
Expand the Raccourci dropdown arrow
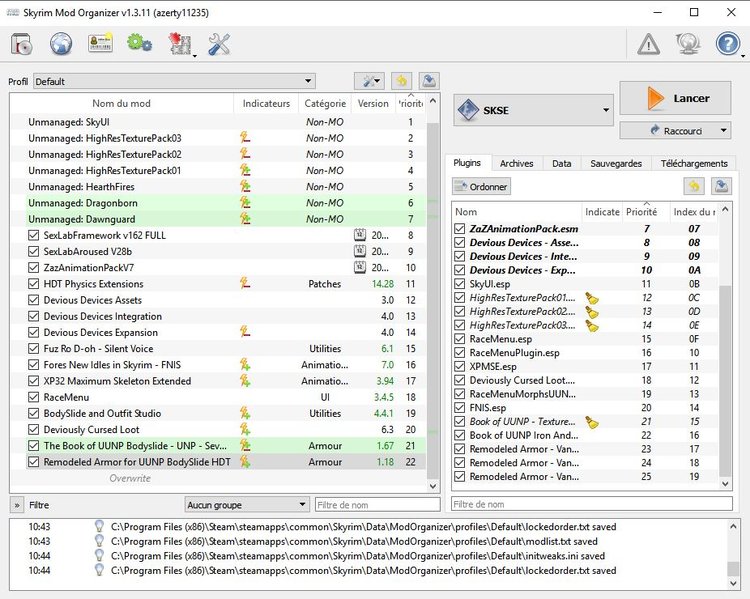(723, 130)
